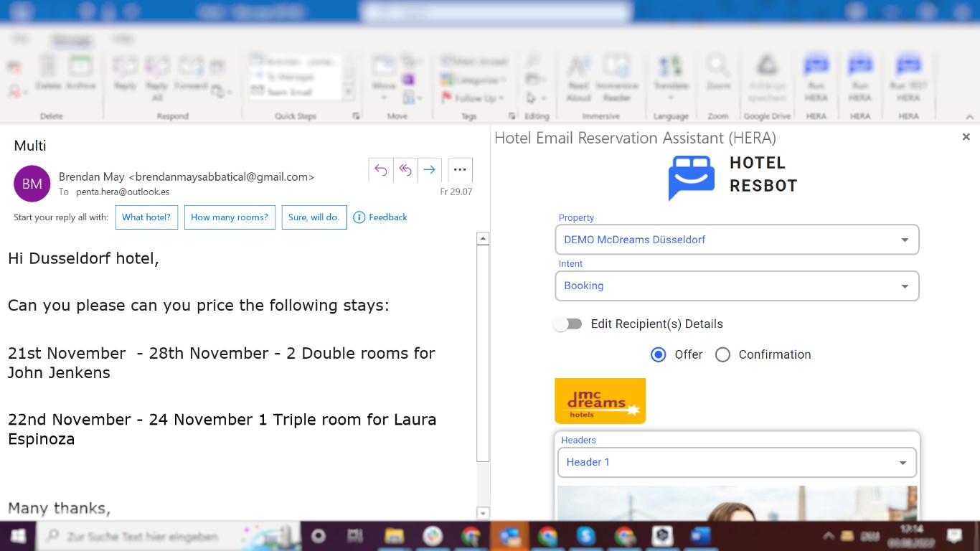Click the Reply All double-arrow icon in the email header
The width and height of the screenshot is (980, 551).
click(x=405, y=170)
